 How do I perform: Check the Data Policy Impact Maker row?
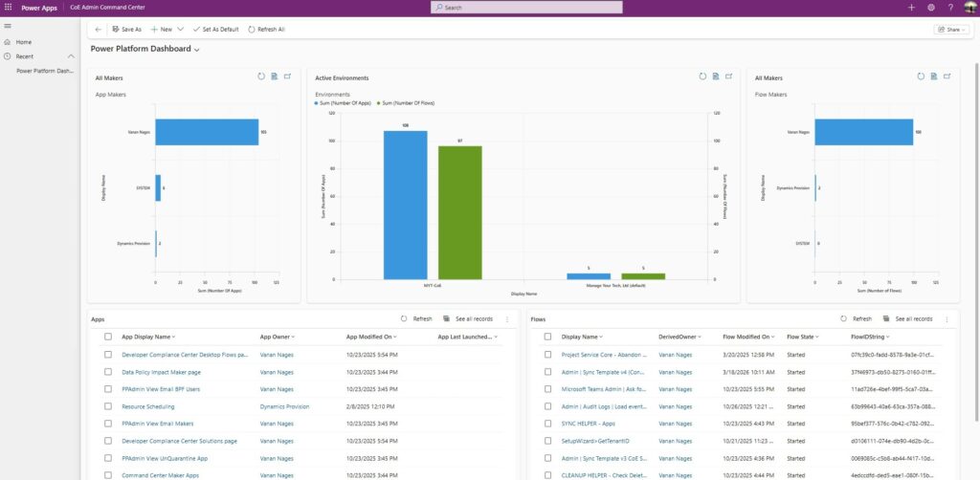[x=108, y=371]
